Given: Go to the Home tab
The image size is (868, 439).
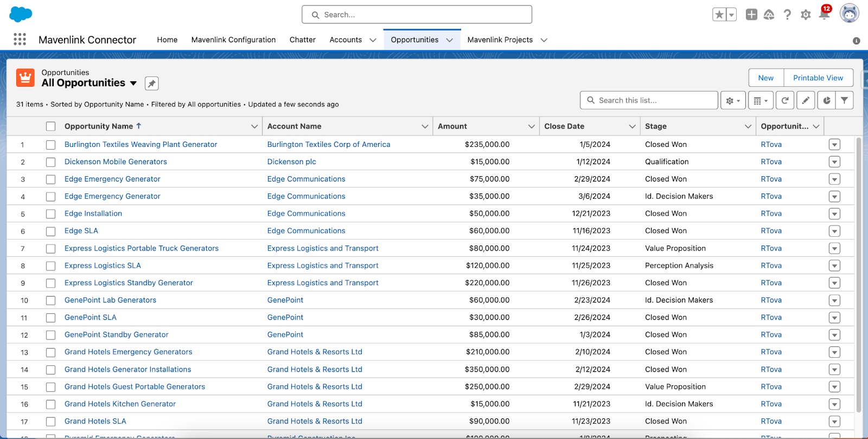Looking at the screenshot, I should coord(167,40).
